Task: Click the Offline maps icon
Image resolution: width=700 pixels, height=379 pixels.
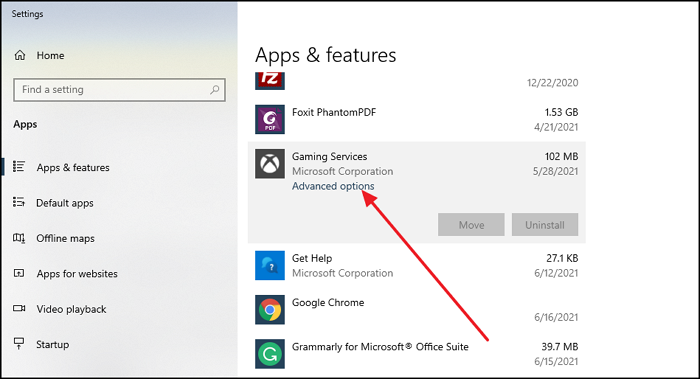Action: [x=19, y=238]
